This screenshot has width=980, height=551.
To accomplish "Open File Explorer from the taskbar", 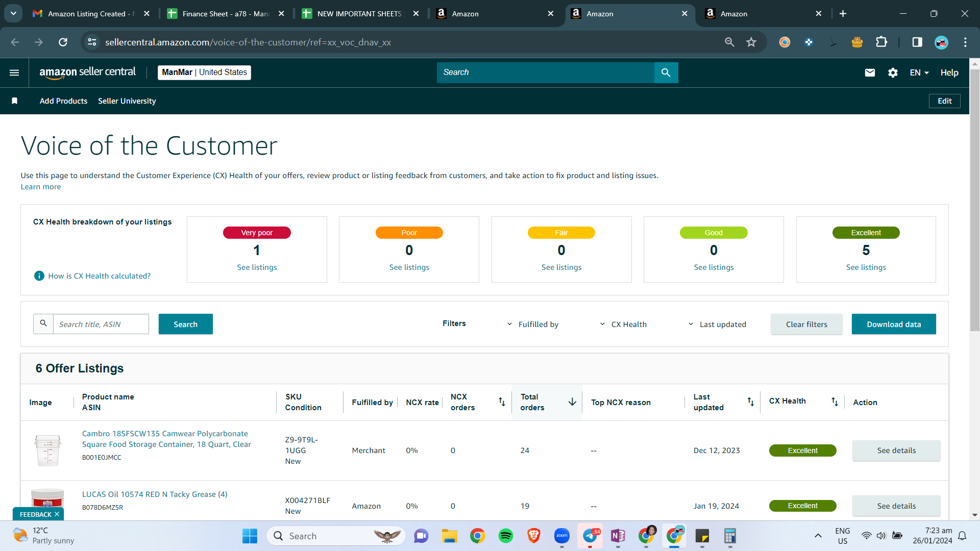I will 450,536.
